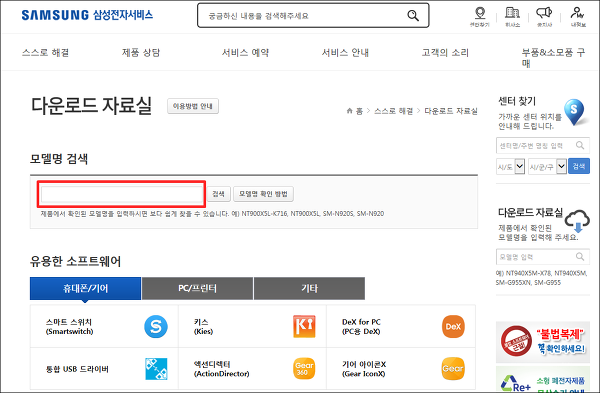Switch to the PC/프린터 tab

(x=197, y=288)
